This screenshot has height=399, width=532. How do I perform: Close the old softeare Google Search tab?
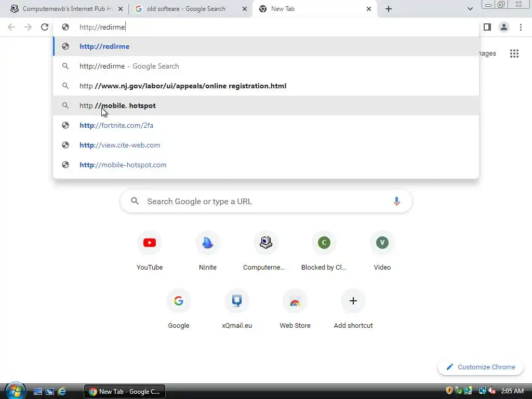(245, 9)
